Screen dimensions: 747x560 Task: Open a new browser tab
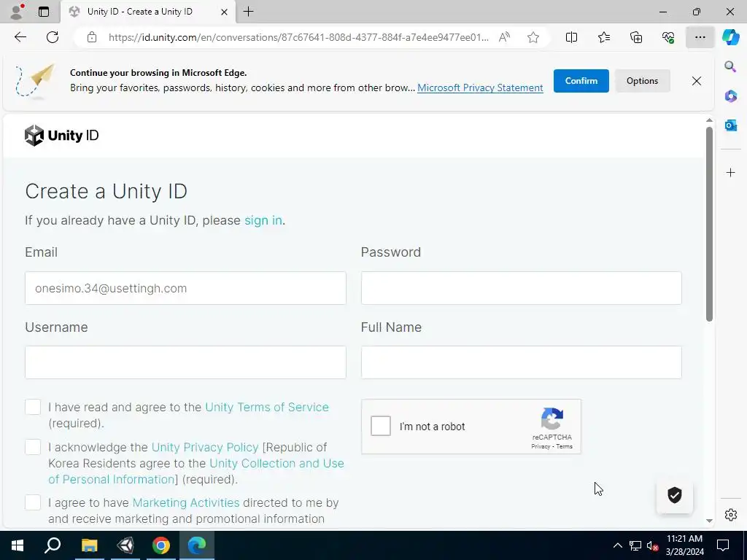click(x=249, y=12)
